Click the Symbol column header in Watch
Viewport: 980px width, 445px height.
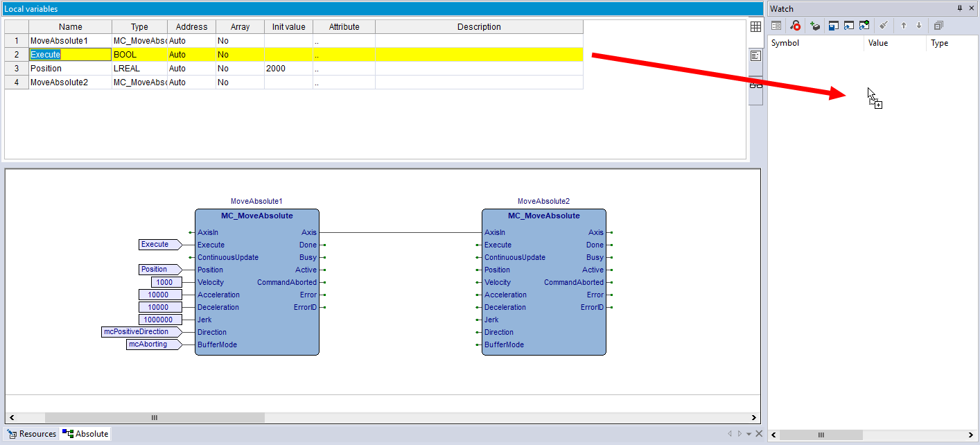785,43
